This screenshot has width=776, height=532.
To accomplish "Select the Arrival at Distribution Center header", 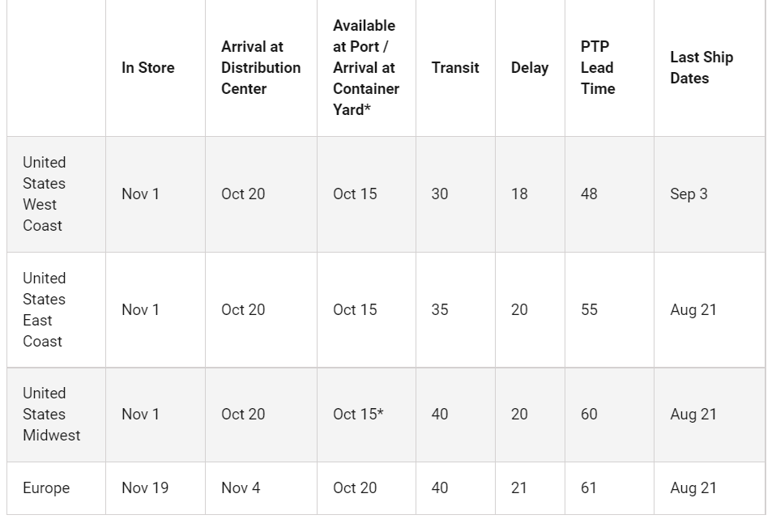I will coord(261,68).
